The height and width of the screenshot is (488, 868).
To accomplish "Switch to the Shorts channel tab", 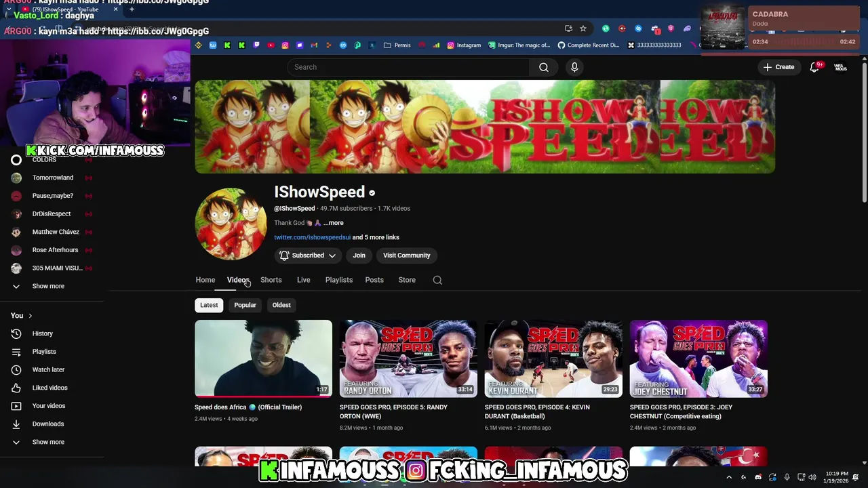I will pyautogui.click(x=271, y=280).
